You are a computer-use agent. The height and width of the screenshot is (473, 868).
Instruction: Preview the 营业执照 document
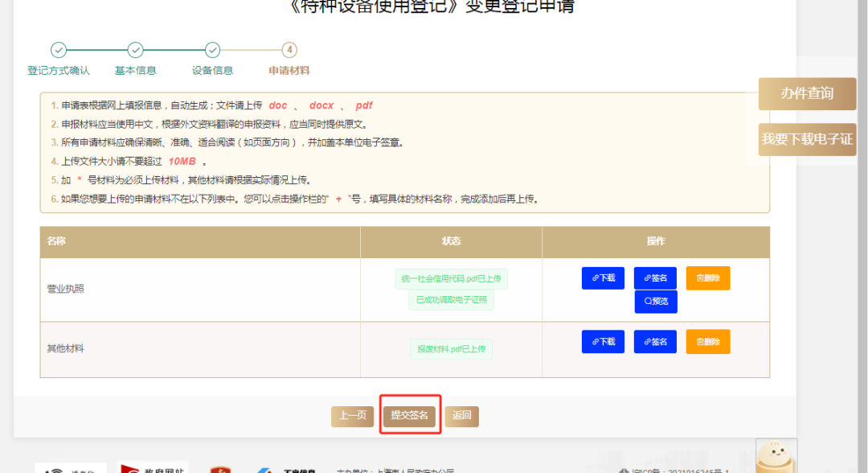(x=655, y=302)
